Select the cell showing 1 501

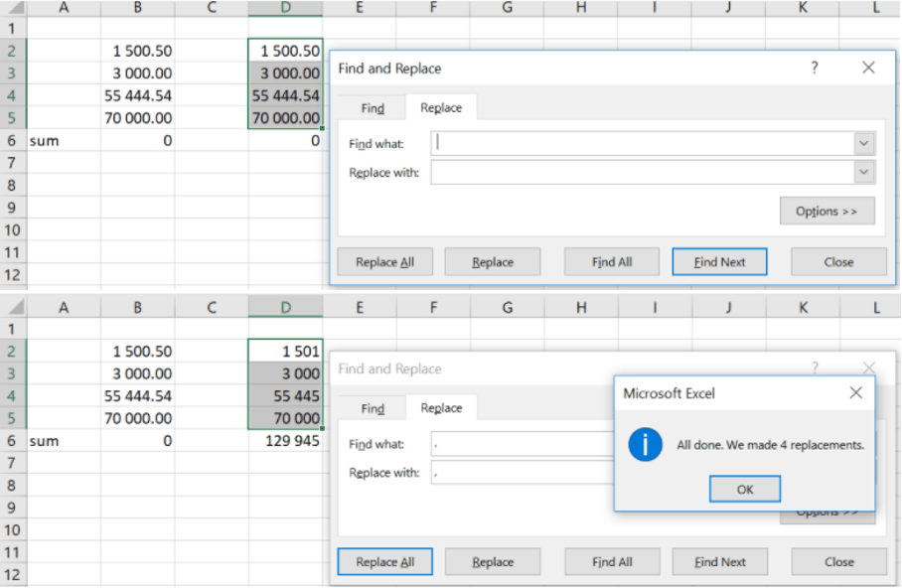[x=286, y=352]
